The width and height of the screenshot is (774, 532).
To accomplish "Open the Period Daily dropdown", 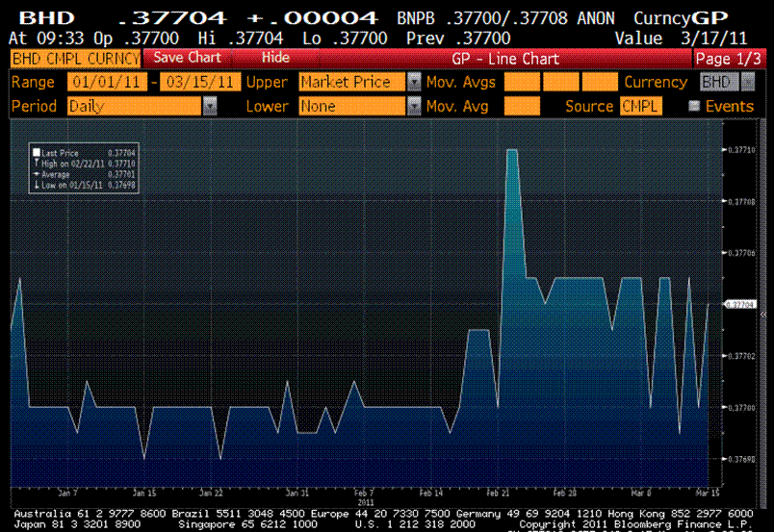I will coord(210,107).
